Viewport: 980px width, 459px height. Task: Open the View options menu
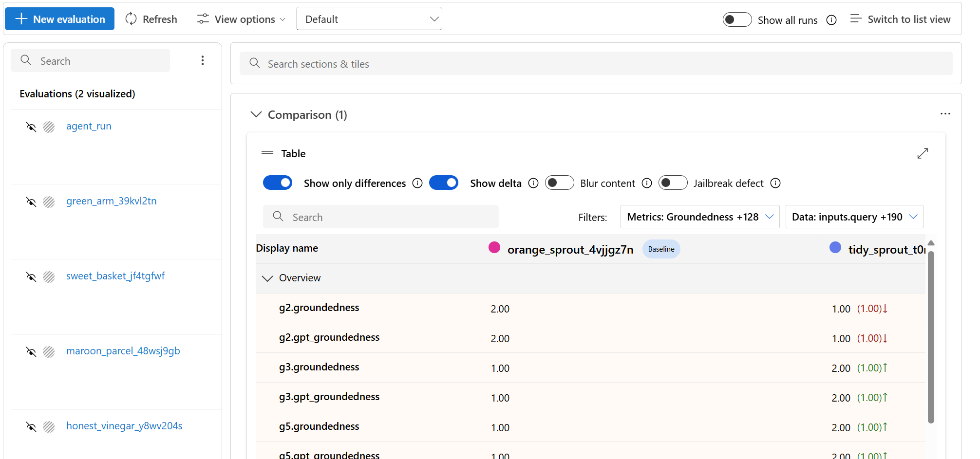(241, 19)
